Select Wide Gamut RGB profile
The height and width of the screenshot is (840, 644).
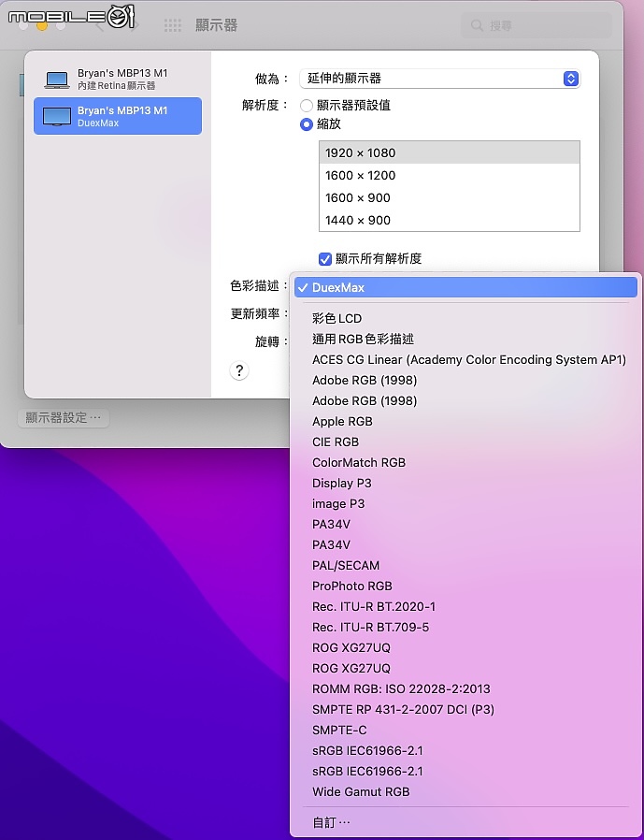tap(465, 791)
